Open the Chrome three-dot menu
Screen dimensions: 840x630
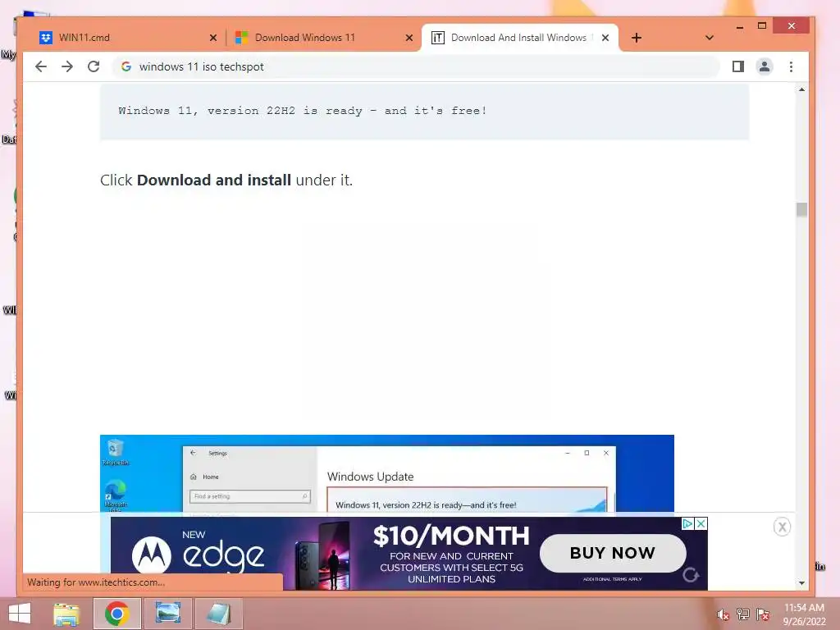[x=792, y=66]
